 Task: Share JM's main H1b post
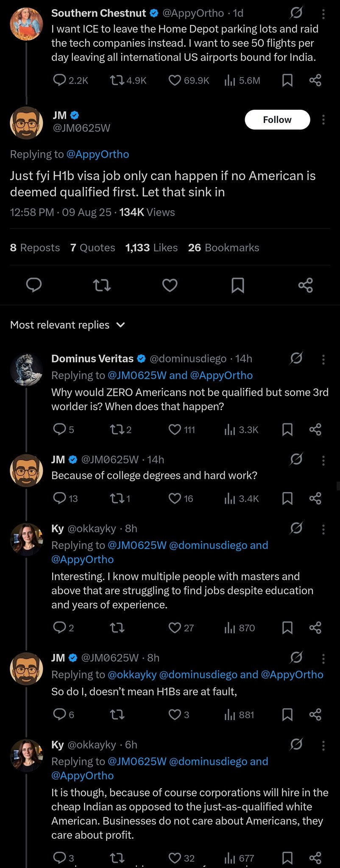[305, 285]
